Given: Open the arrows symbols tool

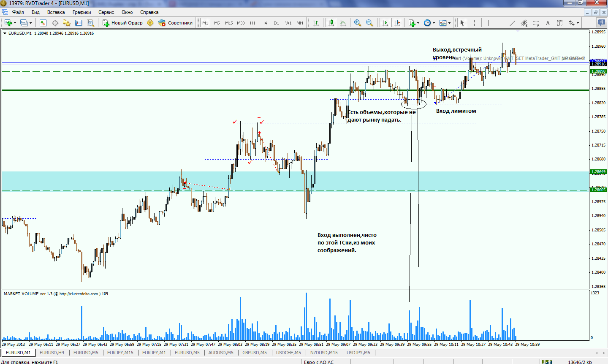Looking at the screenshot, I should 572,23.
